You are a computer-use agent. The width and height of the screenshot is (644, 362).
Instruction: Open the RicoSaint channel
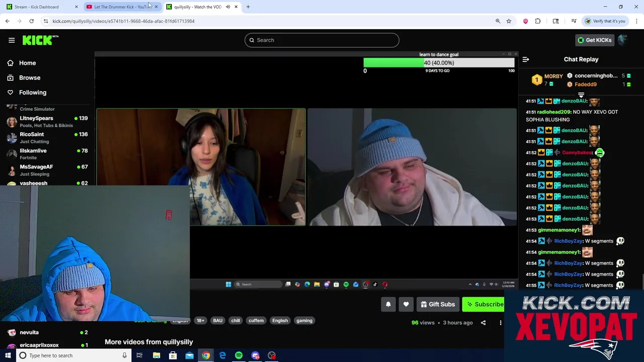(47, 137)
